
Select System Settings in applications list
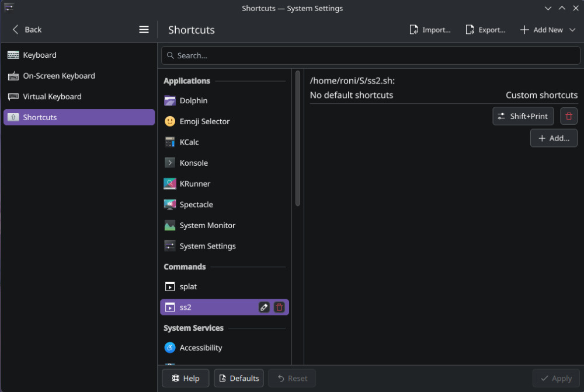tap(225, 246)
